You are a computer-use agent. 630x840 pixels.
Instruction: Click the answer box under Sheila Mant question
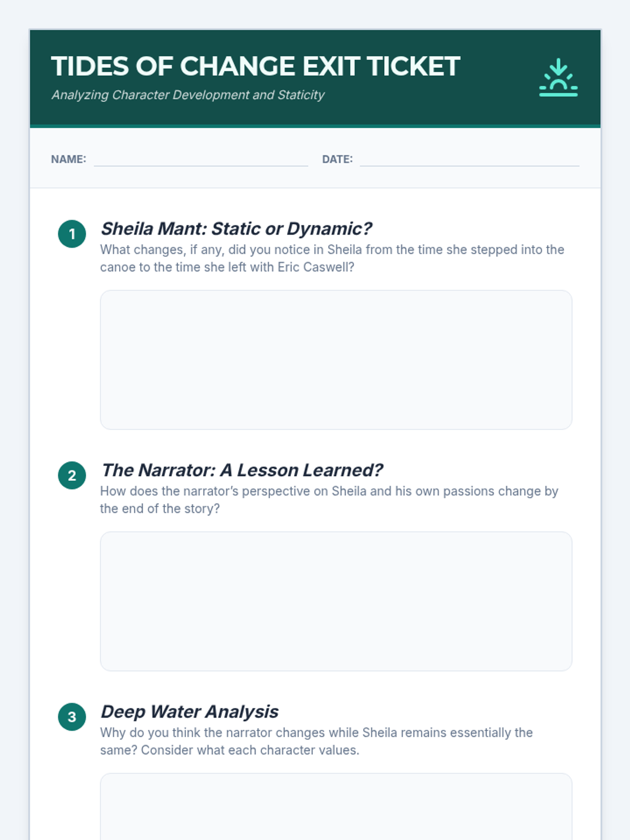336,360
